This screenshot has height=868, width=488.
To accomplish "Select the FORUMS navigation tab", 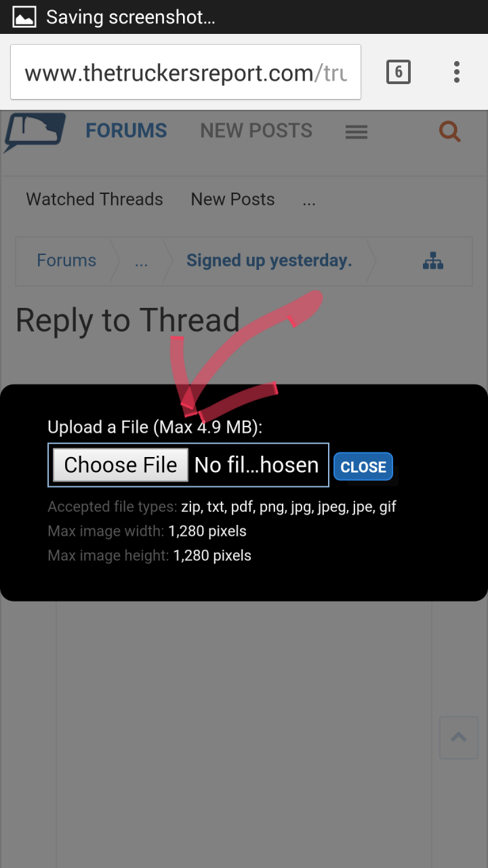I will tap(126, 131).
